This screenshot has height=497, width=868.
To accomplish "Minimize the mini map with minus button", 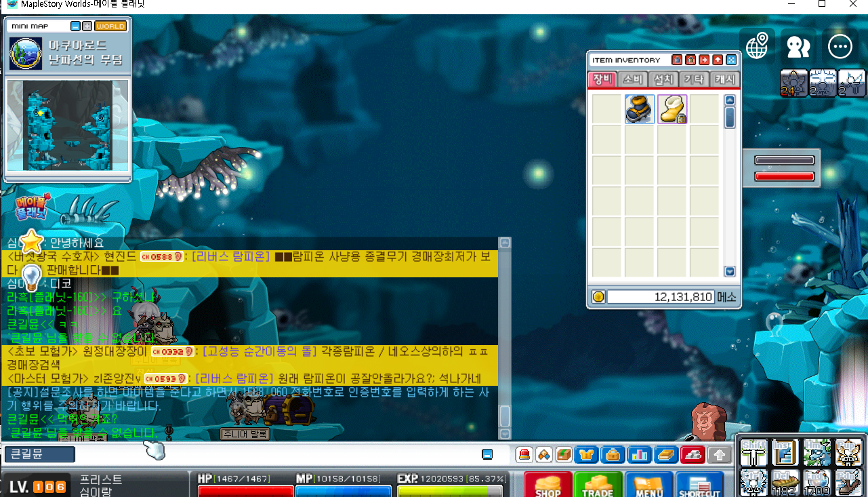I will tap(75, 26).
